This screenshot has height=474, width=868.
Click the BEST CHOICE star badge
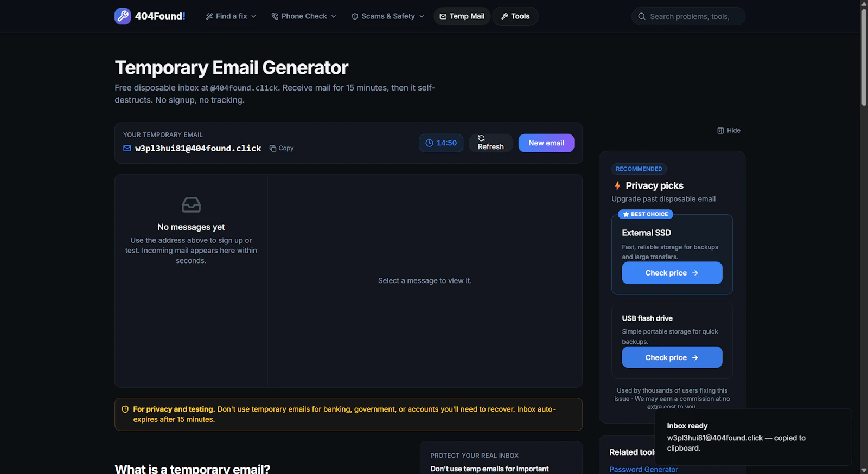coord(646,214)
